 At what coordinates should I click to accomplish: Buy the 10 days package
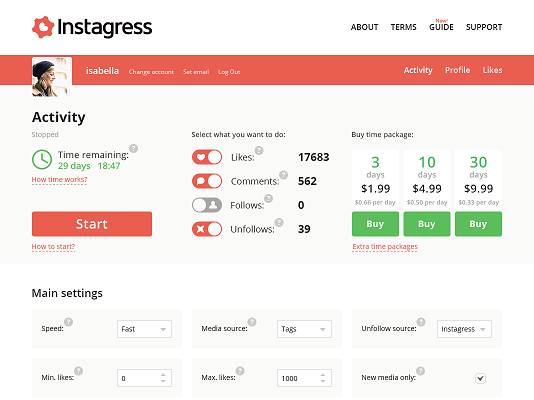(x=427, y=224)
